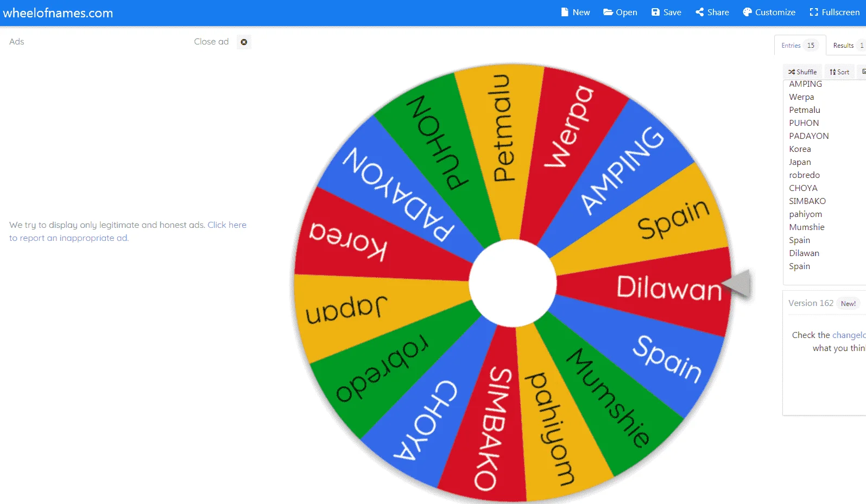Click 'Dilawan' in the entries list
The height and width of the screenshot is (504, 866).
[x=804, y=253]
